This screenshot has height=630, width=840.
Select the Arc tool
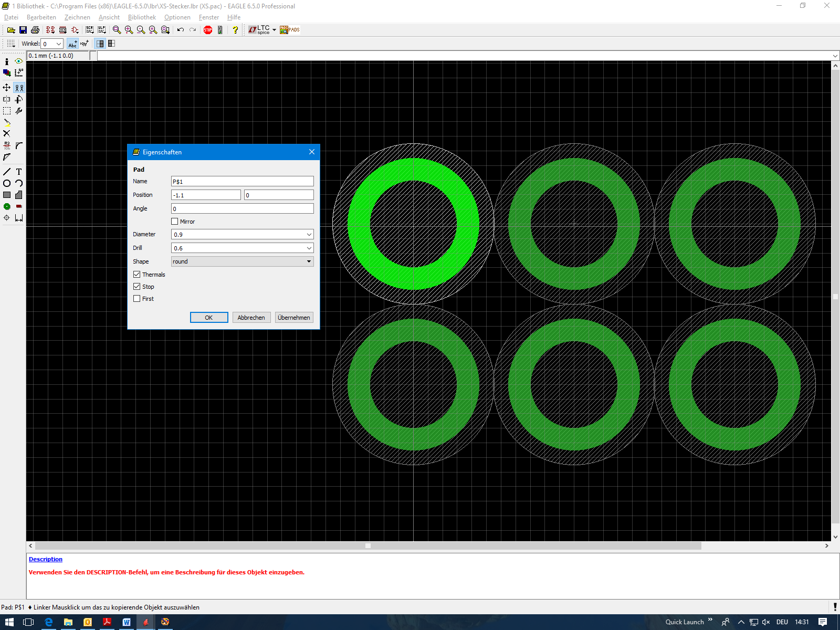tap(19, 183)
